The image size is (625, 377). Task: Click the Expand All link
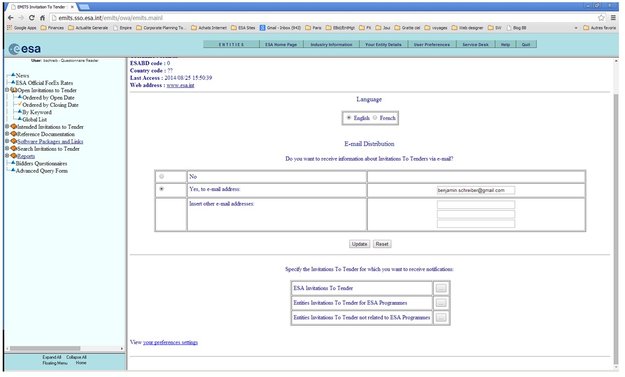point(52,357)
